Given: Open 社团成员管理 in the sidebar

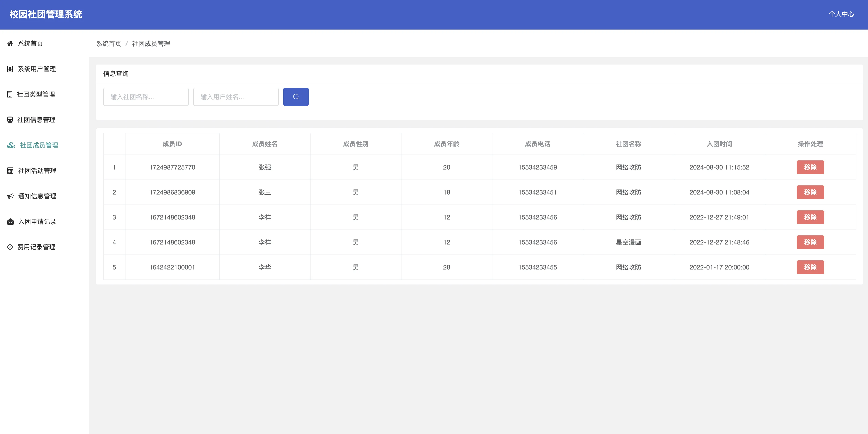Looking at the screenshot, I should [39, 145].
